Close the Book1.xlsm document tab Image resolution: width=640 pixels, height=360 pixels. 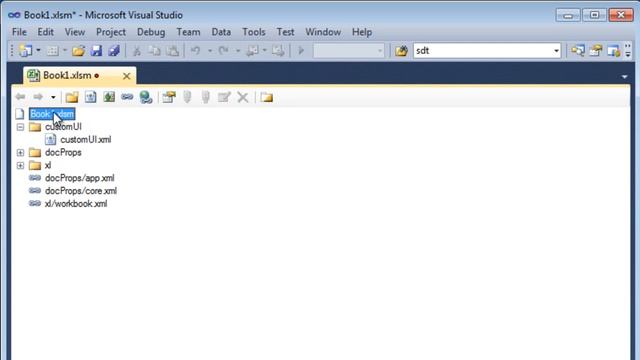127,76
